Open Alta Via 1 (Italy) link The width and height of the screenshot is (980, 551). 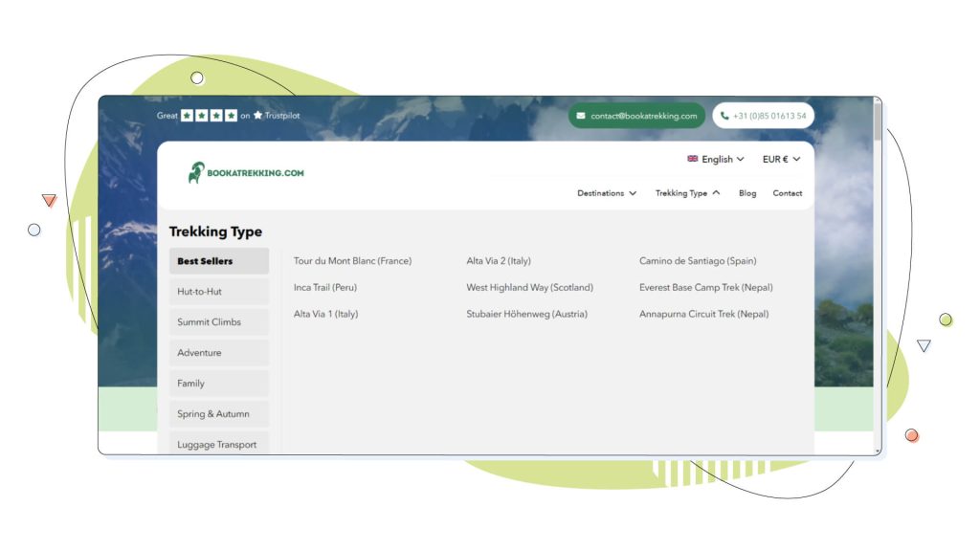pyautogui.click(x=325, y=314)
